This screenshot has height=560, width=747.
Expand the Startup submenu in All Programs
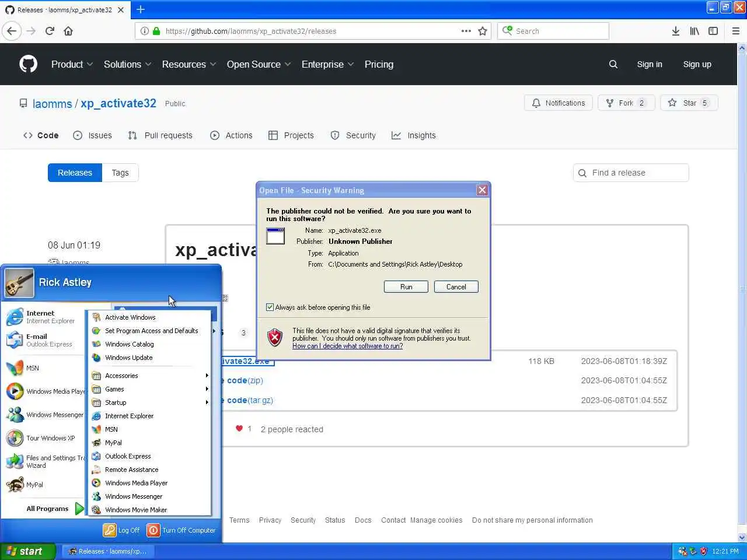point(149,402)
